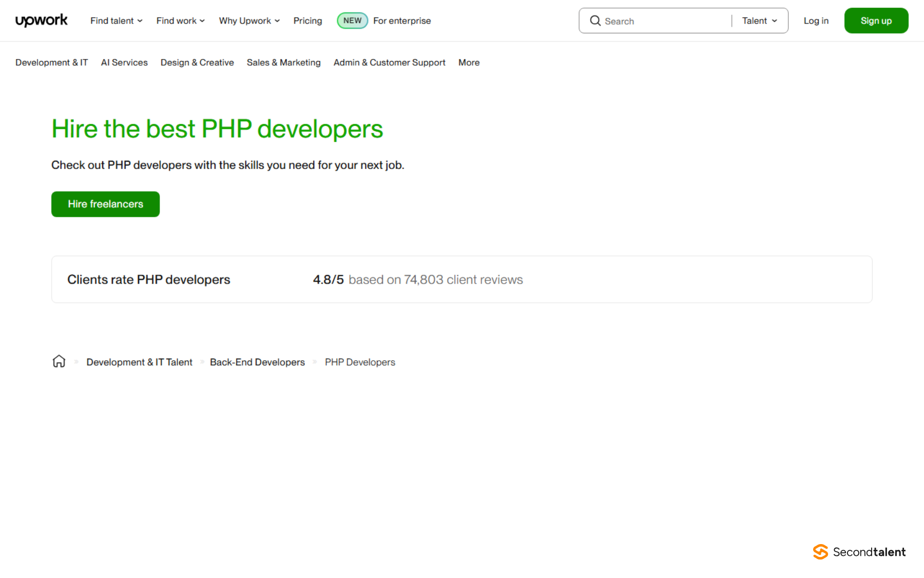Expand the Find talent menu

pyautogui.click(x=117, y=21)
